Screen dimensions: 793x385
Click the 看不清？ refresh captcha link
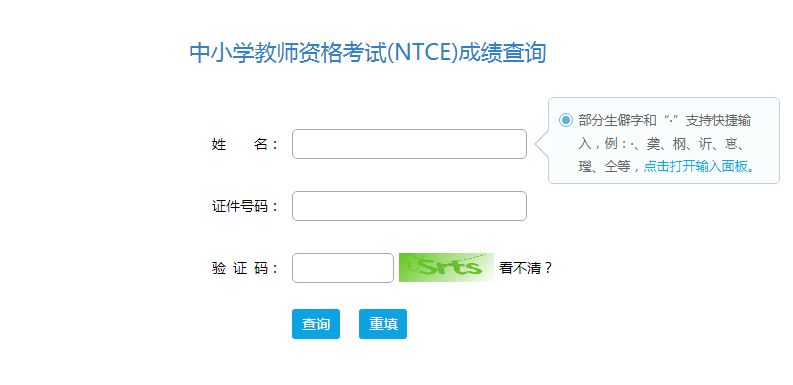[x=525, y=268]
